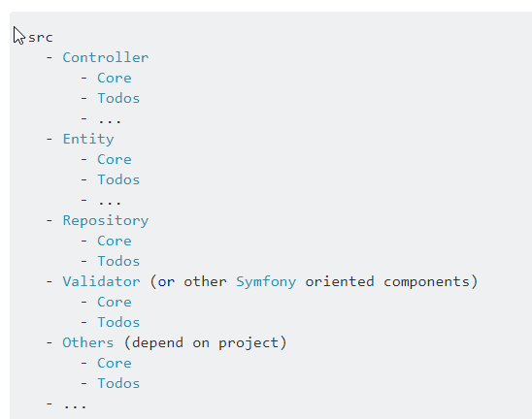The height and width of the screenshot is (419, 532).
Task: Select the Repository directory name
Action: click(x=106, y=221)
